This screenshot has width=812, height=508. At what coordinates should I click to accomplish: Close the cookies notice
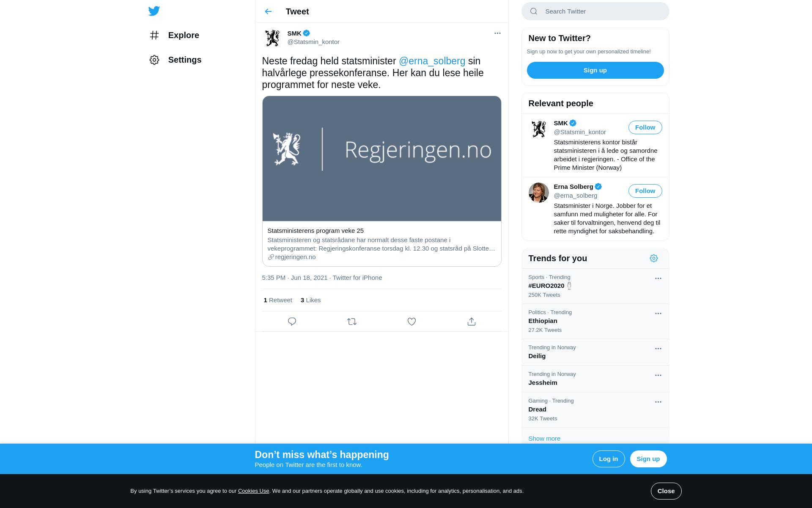(666, 491)
